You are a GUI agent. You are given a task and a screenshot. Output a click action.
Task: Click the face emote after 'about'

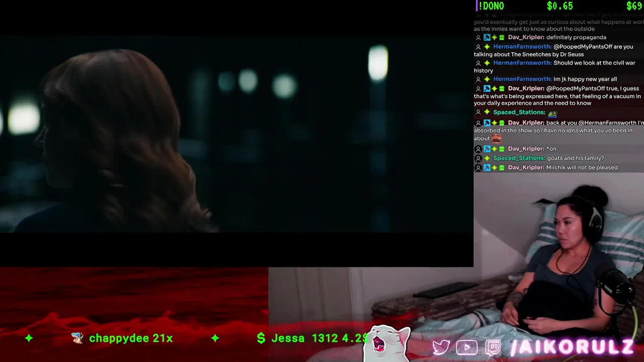tap(496, 138)
